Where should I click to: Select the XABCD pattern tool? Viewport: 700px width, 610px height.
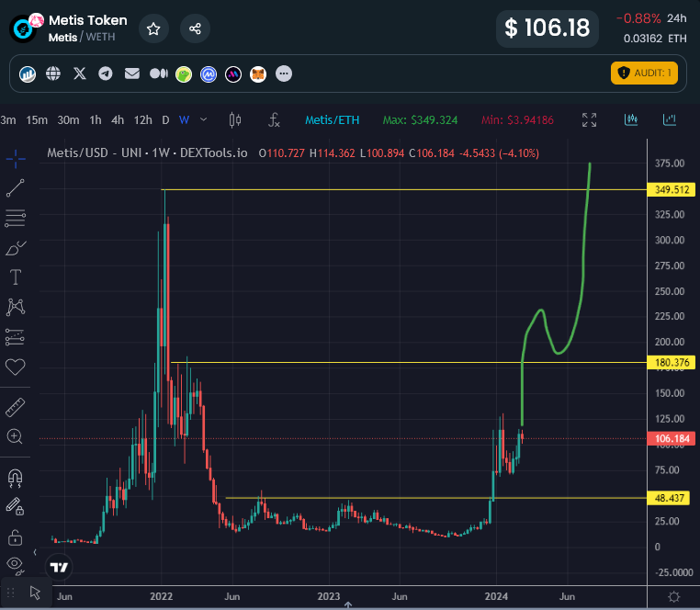pos(16,307)
